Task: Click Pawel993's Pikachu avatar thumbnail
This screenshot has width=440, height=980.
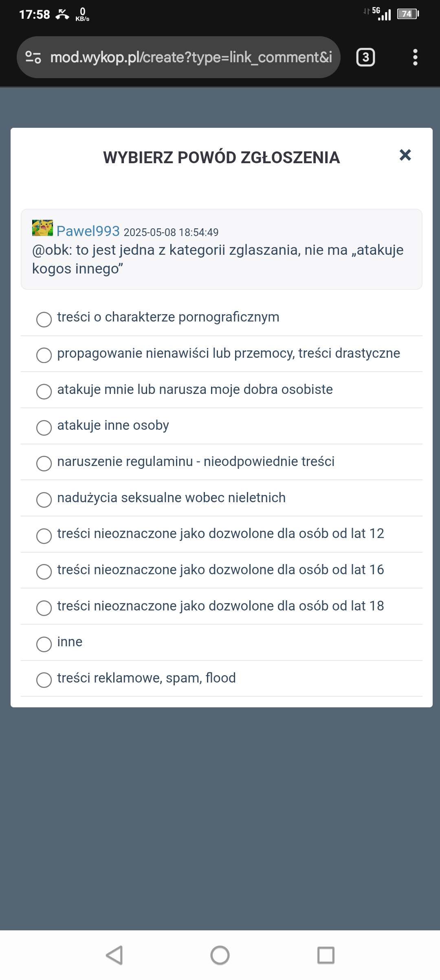Action: 42,228
